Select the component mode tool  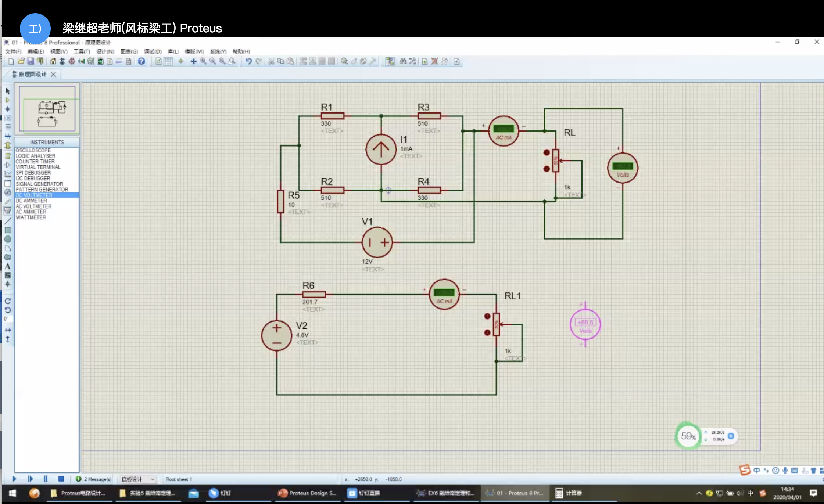point(8,100)
